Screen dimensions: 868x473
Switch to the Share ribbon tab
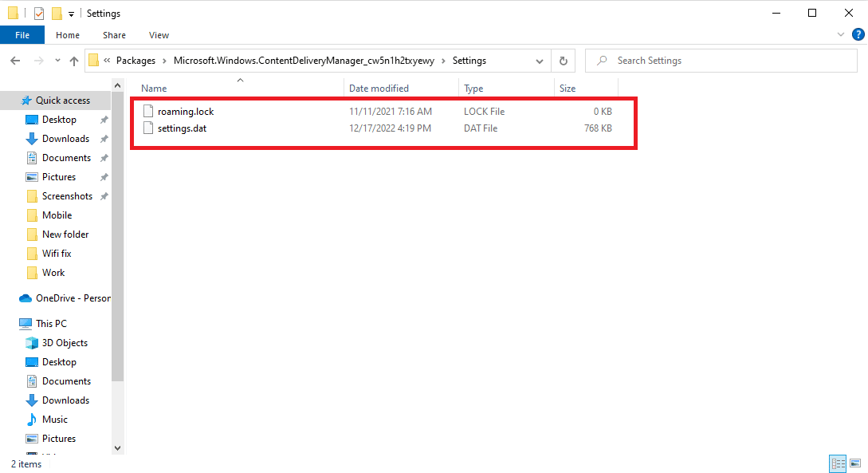pos(114,35)
